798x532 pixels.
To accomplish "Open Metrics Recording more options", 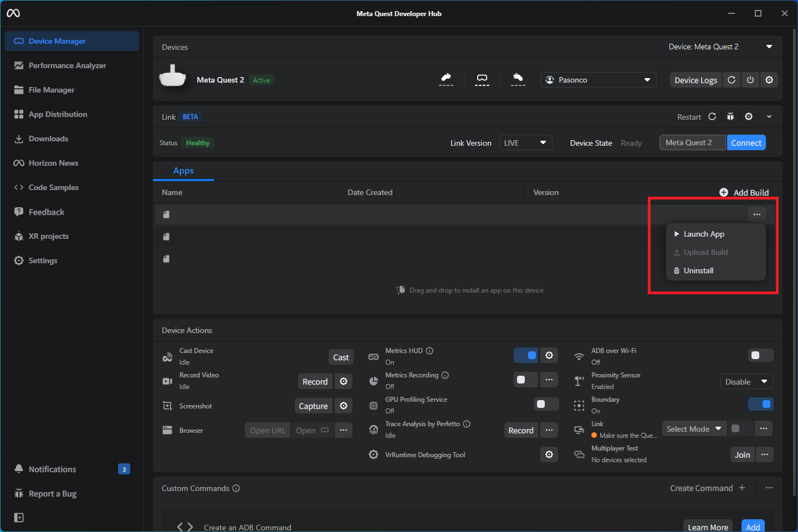I will (x=549, y=380).
